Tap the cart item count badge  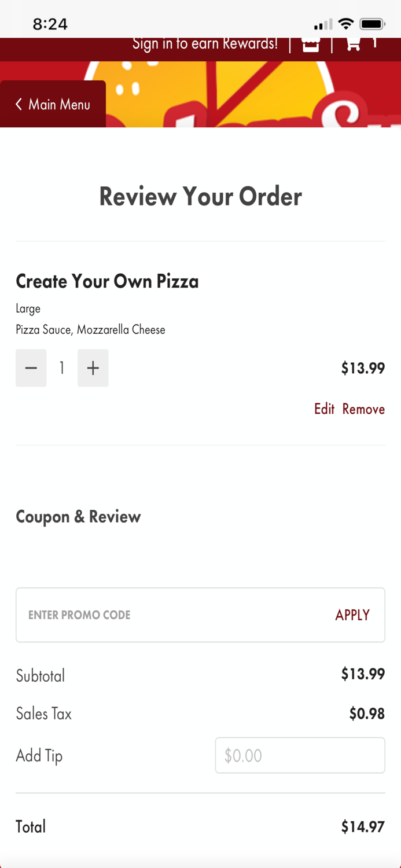374,43
